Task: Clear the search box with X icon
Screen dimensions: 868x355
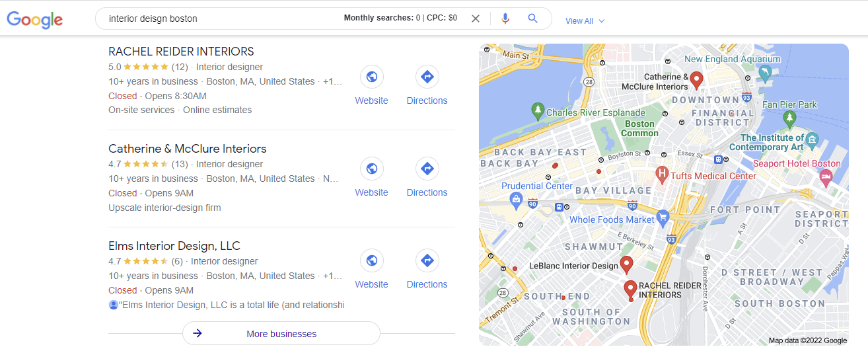Action: coord(476,19)
